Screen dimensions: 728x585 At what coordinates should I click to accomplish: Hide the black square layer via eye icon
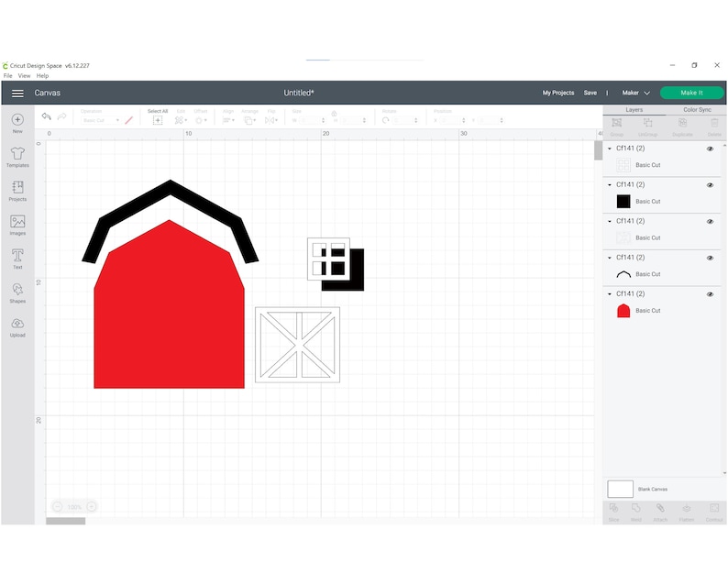point(710,185)
